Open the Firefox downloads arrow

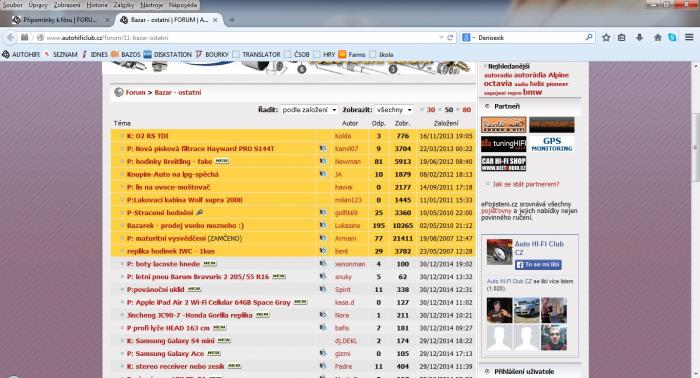[x=639, y=38]
